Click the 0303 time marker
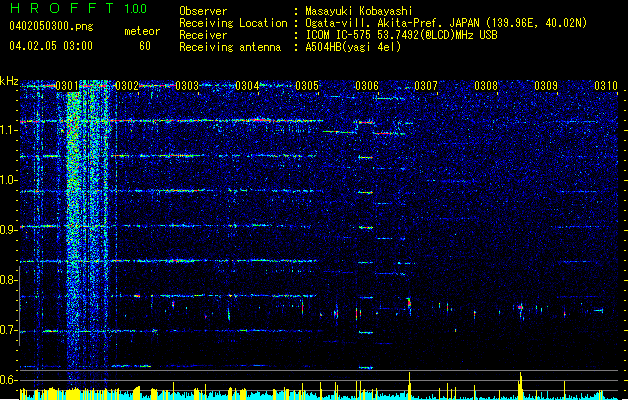 [187, 86]
